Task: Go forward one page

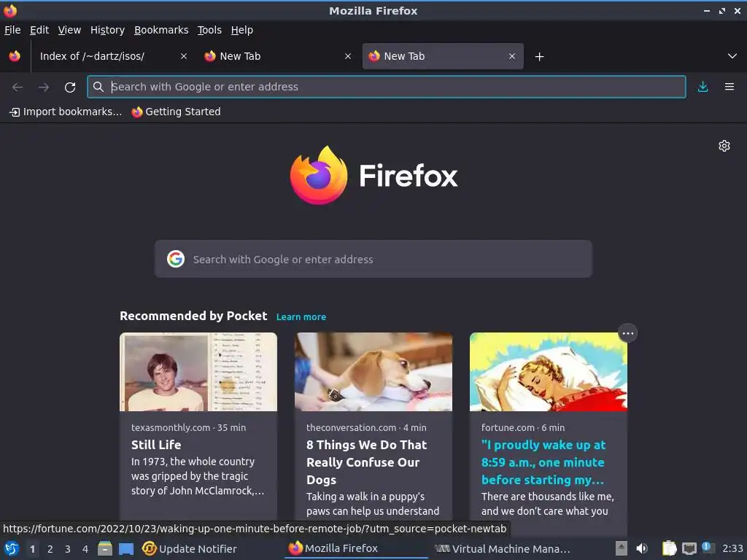Action: coord(44,87)
